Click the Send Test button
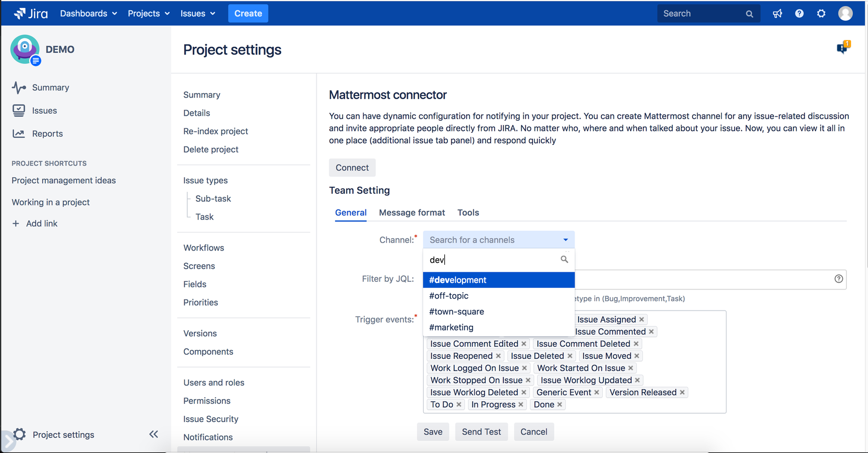 pyautogui.click(x=481, y=432)
